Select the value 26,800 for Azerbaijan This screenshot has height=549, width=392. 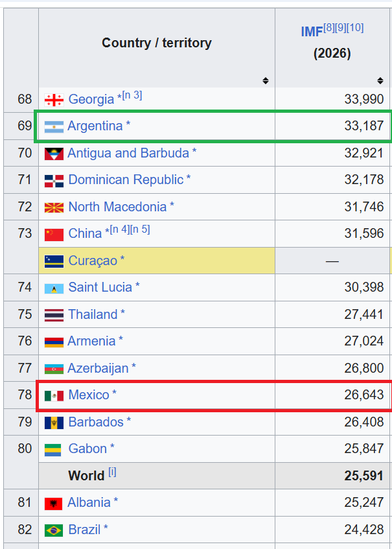coord(364,368)
